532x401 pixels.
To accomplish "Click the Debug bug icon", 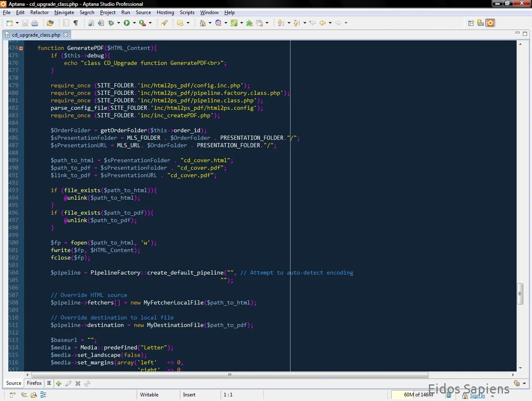I will point(111,23).
